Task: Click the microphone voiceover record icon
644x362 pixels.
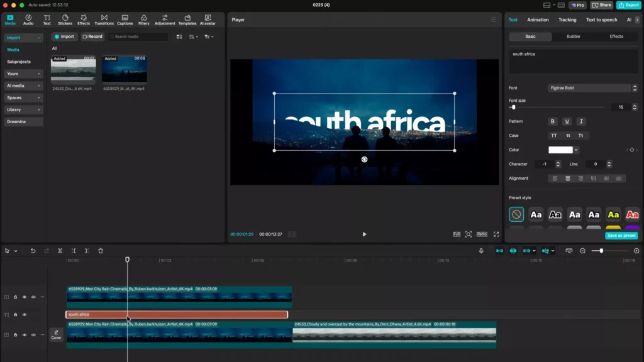Action: coord(481,251)
